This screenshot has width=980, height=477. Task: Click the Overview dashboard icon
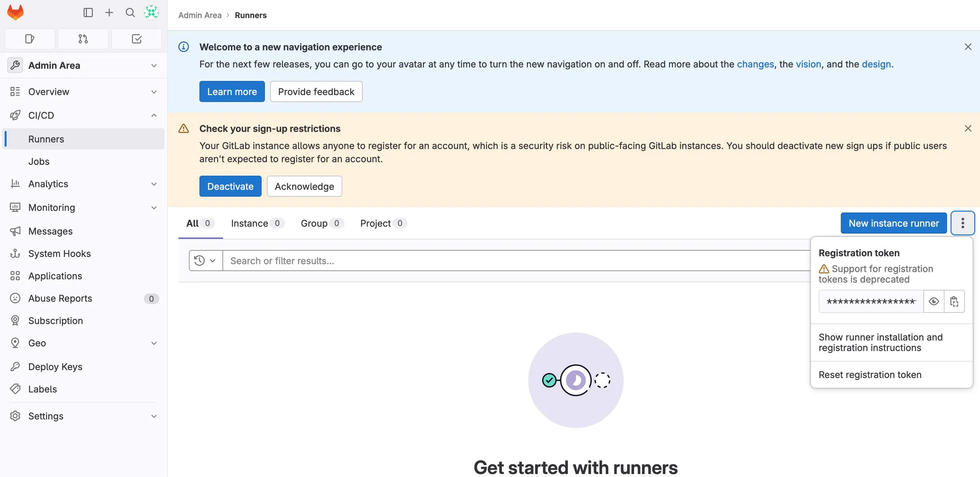(x=15, y=92)
